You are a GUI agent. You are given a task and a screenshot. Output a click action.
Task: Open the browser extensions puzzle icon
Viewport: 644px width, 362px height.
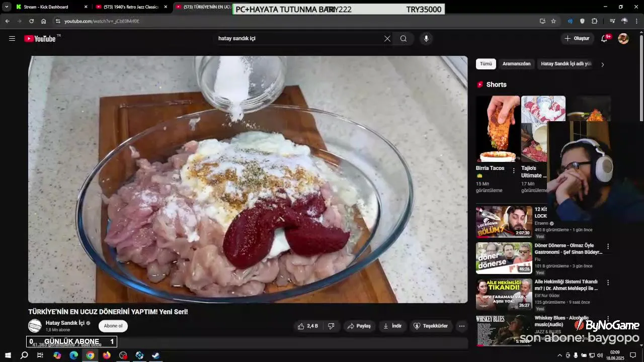[595, 21]
